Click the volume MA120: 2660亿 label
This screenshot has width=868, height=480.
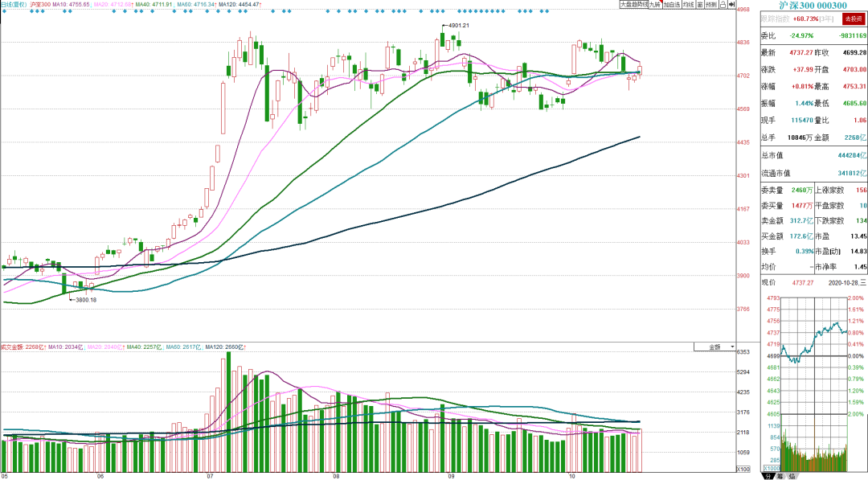pyautogui.click(x=225, y=347)
